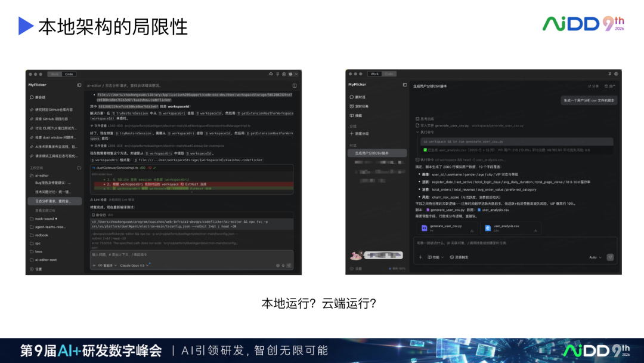Open 技能 dropdown in right input bar
The height and width of the screenshot is (363, 644).
[x=435, y=257]
